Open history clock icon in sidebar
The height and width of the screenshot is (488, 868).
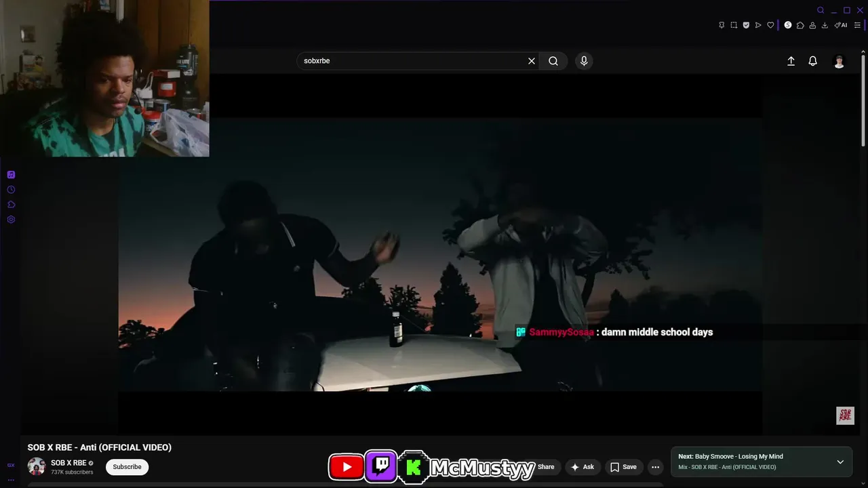tap(11, 190)
